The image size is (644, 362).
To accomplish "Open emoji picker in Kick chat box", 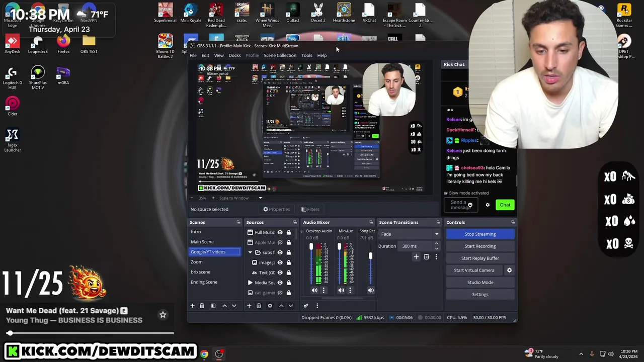I will pos(470,205).
